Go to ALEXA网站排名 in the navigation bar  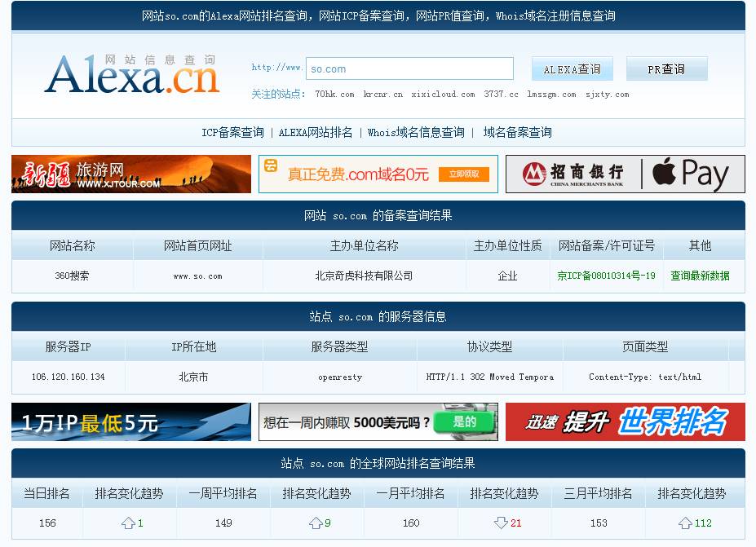(x=316, y=132)
